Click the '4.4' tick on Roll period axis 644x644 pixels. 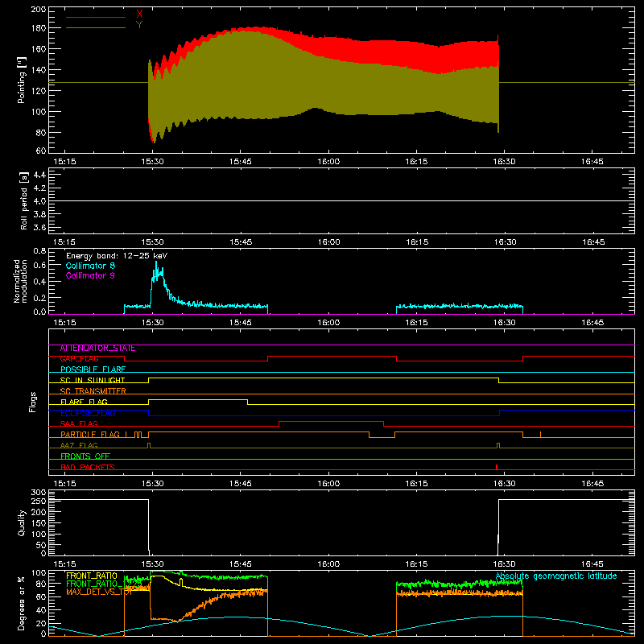point(39,175)
